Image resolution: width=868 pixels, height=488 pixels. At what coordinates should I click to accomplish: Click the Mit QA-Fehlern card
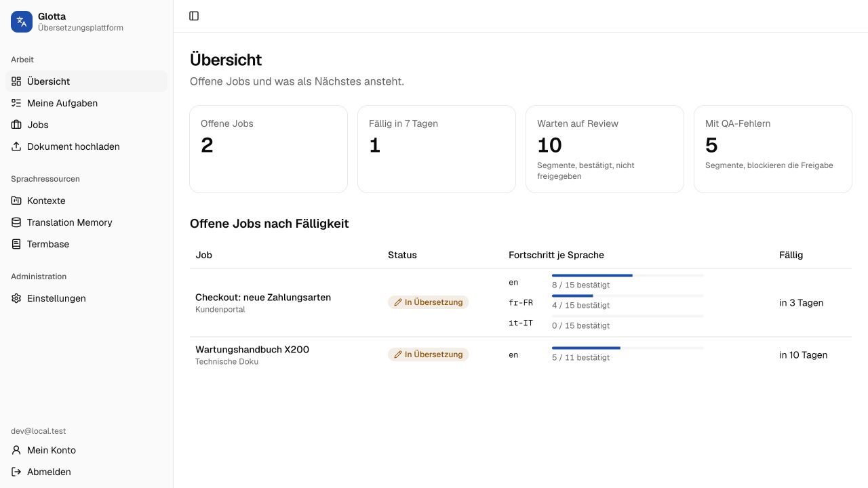point(773,149)
